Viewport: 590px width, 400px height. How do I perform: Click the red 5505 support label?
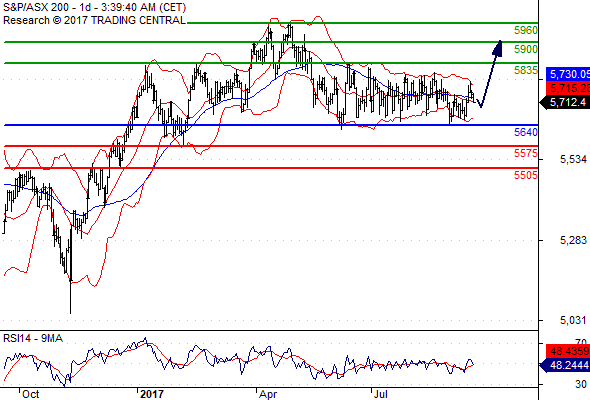coord(525,175)
